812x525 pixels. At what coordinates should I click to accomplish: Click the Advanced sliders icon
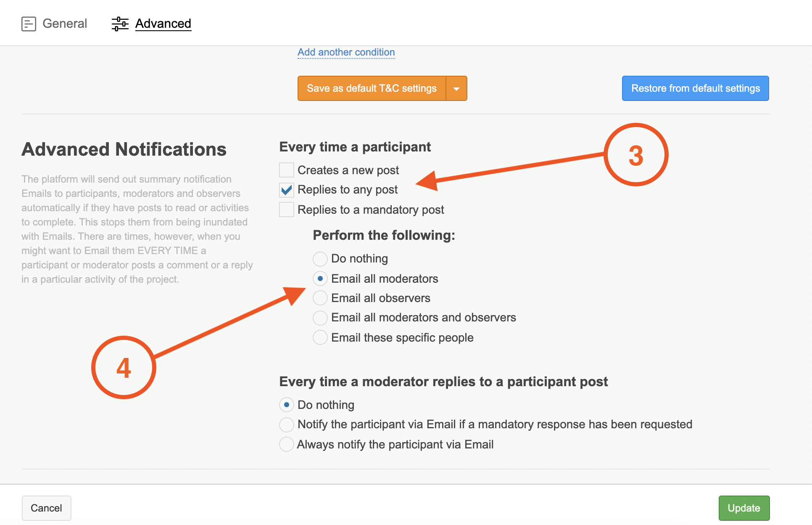(120, 24)
